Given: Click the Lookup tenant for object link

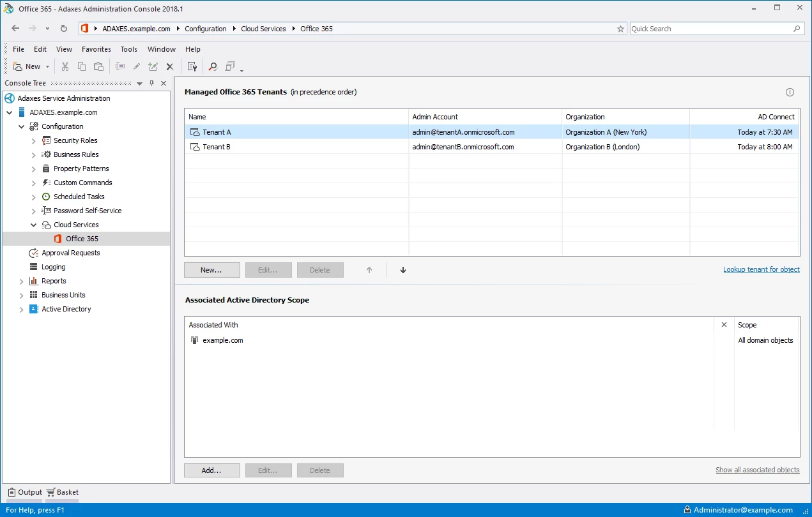Looking at the screenshot, I should pyautogui.click(x=761, y=269).
